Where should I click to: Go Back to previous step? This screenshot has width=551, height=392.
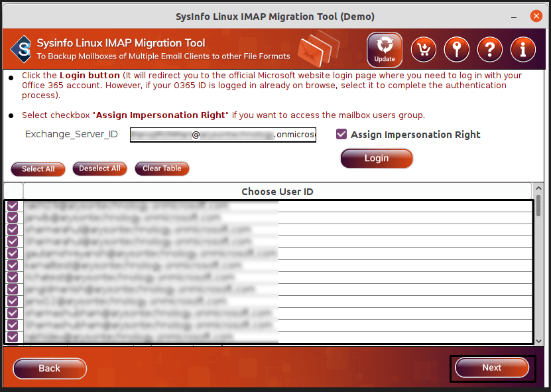[50, 368]
